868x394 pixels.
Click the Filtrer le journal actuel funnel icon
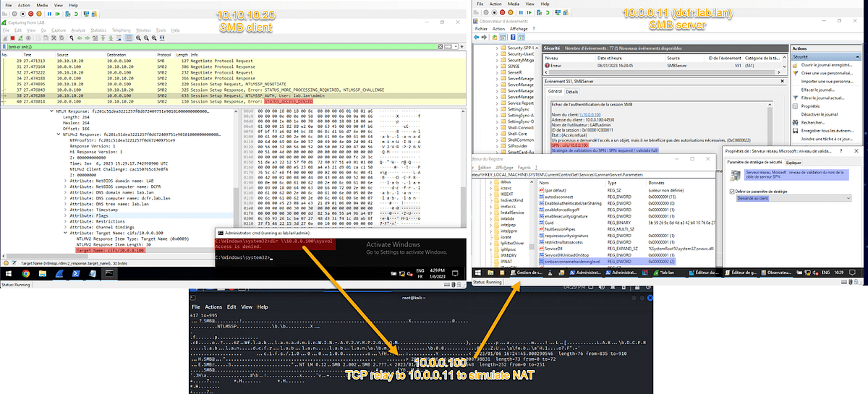pos(796,98)
